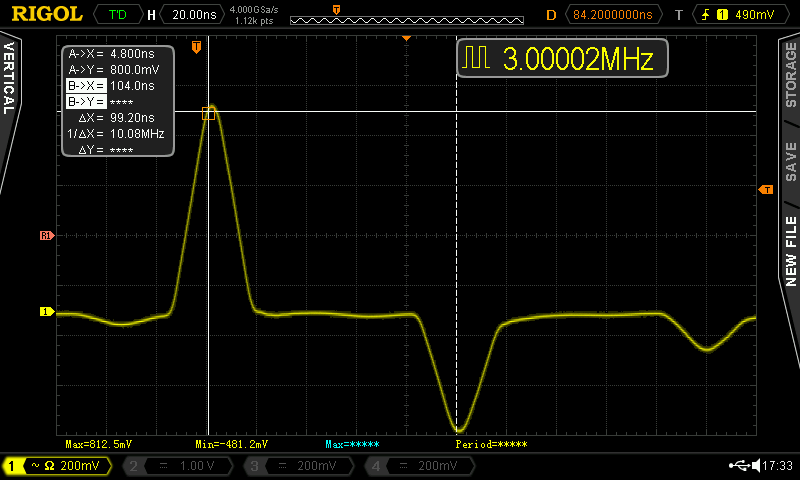Select the T'D trigger status indicator

tap(118, 14)
